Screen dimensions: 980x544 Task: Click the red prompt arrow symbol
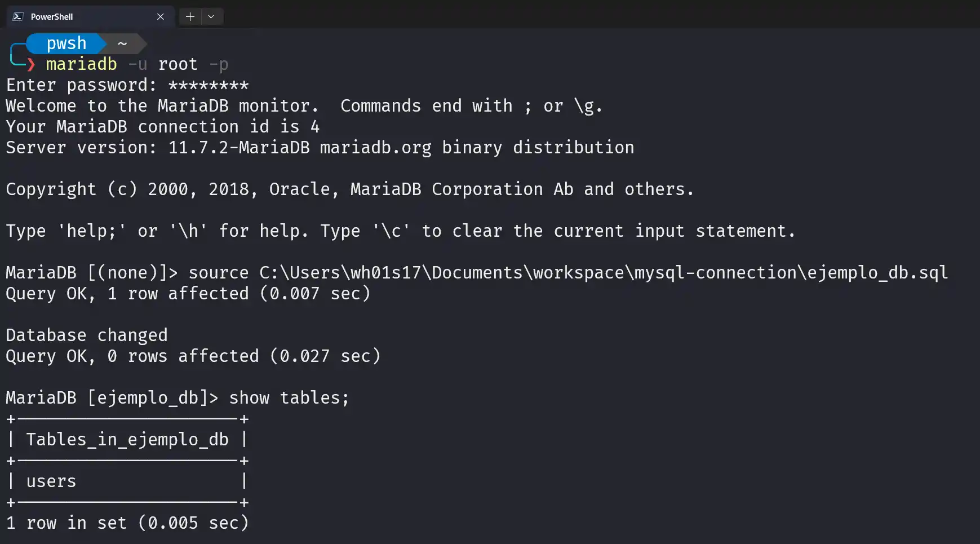point(32,65)
